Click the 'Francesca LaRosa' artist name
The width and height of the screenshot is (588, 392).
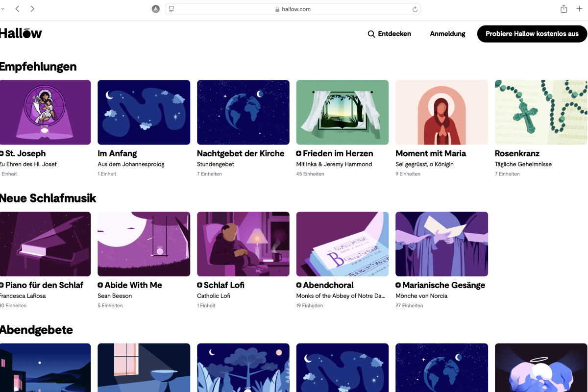pos(24,296)
